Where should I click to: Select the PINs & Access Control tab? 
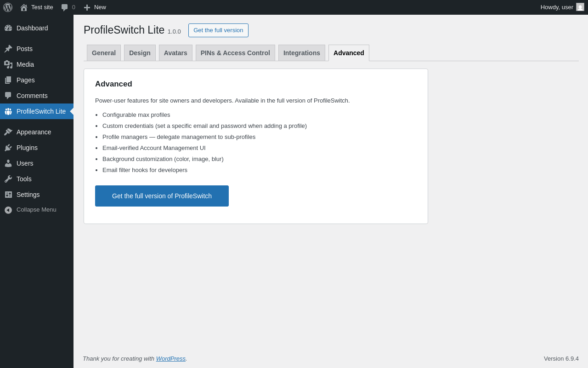point(235,53)
